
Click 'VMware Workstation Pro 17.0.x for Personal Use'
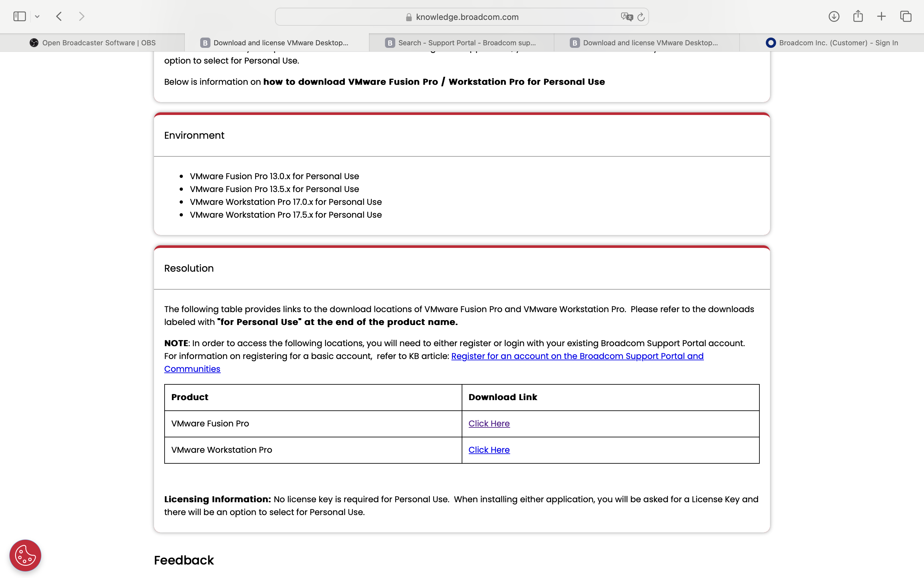pos(286,202)
